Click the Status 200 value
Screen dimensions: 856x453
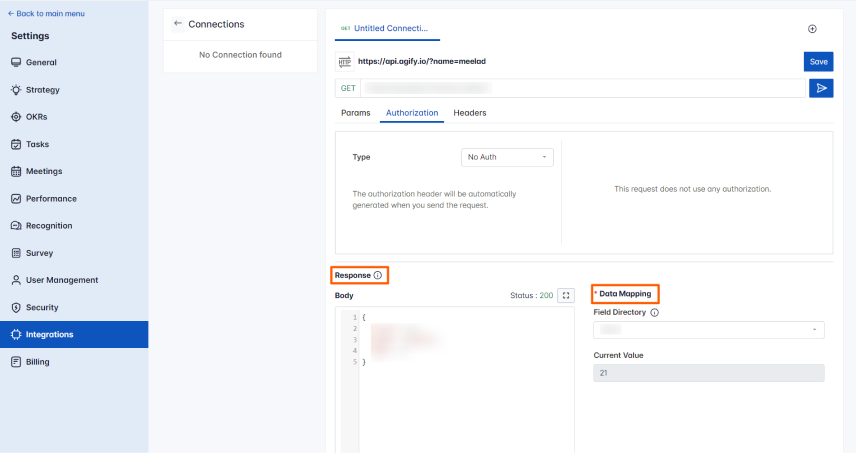(x=546, y=295)
